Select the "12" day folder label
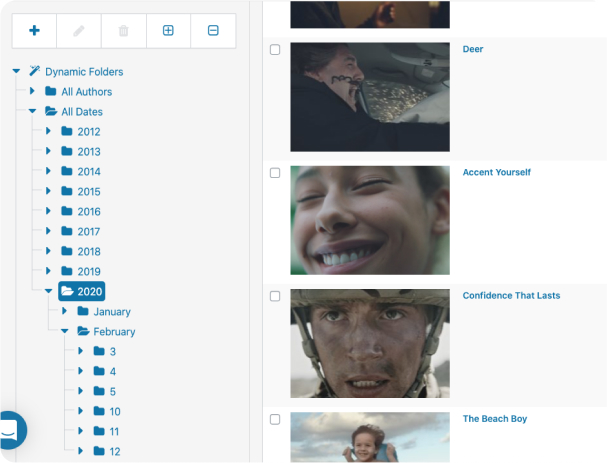Image resolution: width=607 pixels, height=463 pixels. pyautogui.click(x=115, y=451)
